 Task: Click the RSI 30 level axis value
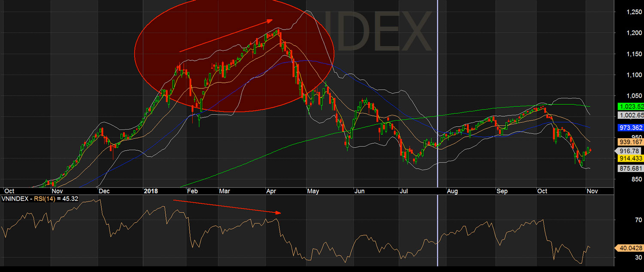point(638,257)
